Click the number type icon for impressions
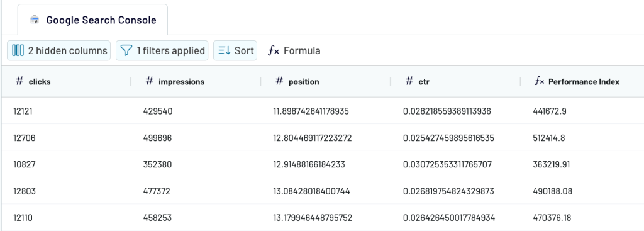The height and width of the screenshot is (231, 644). pos(150,81)
